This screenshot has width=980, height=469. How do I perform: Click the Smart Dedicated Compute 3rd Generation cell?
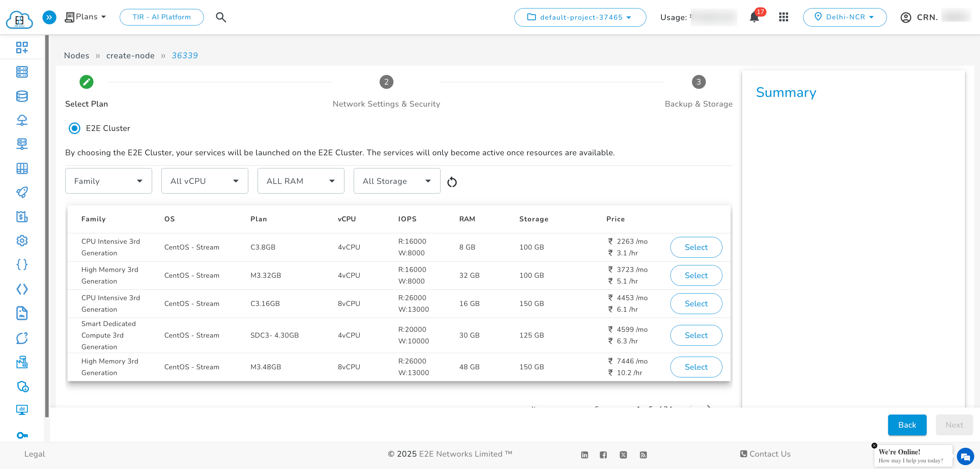pos(109,335)
